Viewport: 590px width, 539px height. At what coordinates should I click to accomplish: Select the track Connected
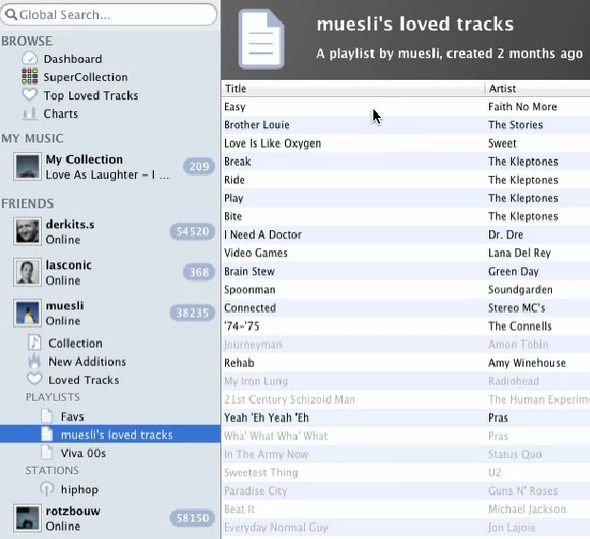click(250, 308)
